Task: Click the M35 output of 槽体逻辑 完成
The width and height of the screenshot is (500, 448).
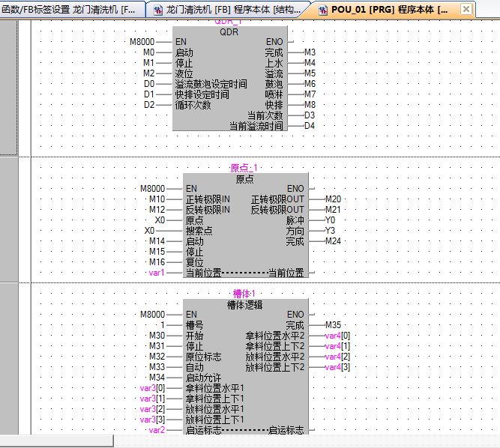Action: point(333,325)
